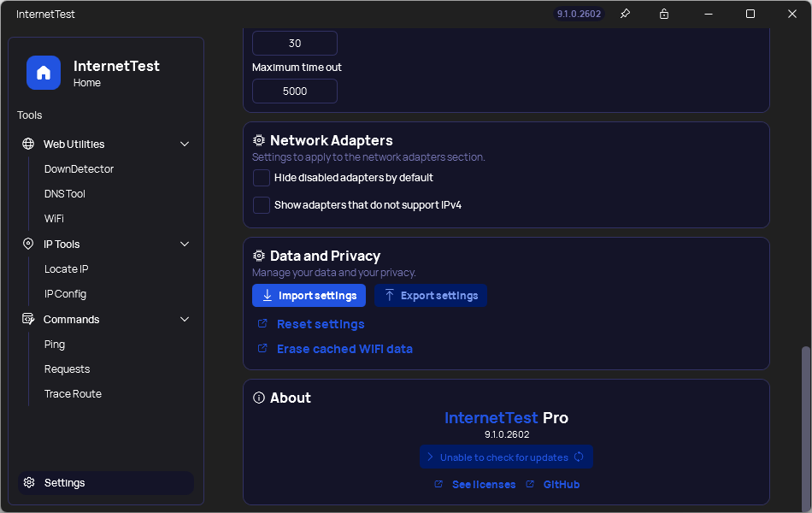Open DNS Tool page
This screenshot has width=812, height=513.
(65, 194)
